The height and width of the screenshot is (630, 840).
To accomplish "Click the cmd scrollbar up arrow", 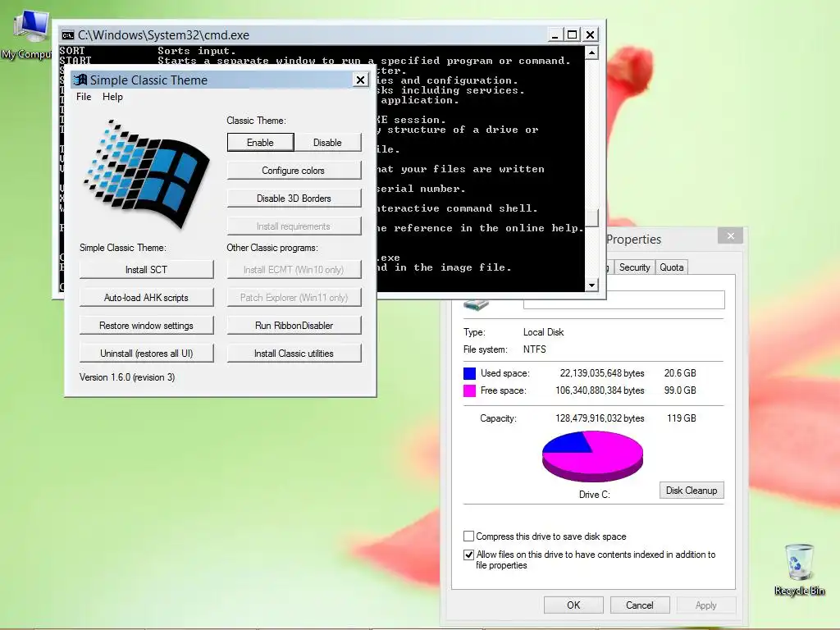I will pyautogui.click(x=591, y=52).
